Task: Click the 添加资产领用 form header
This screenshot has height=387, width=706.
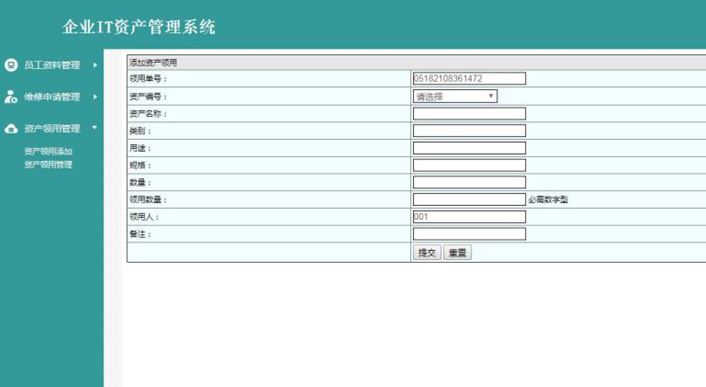Action: 153,63
